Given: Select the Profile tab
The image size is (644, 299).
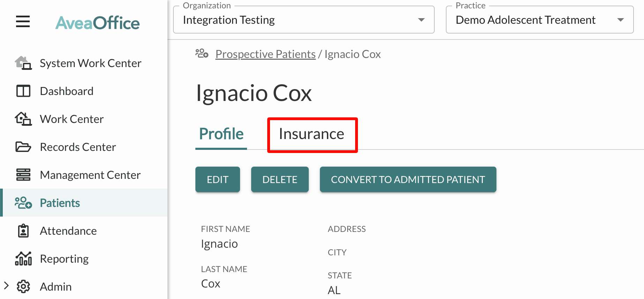Looking at the screenshot, I should (x=221, y=134).
